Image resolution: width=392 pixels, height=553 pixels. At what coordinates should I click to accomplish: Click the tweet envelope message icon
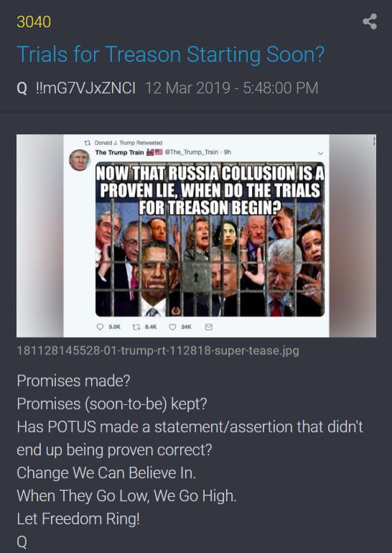click(x=209, y=327)
